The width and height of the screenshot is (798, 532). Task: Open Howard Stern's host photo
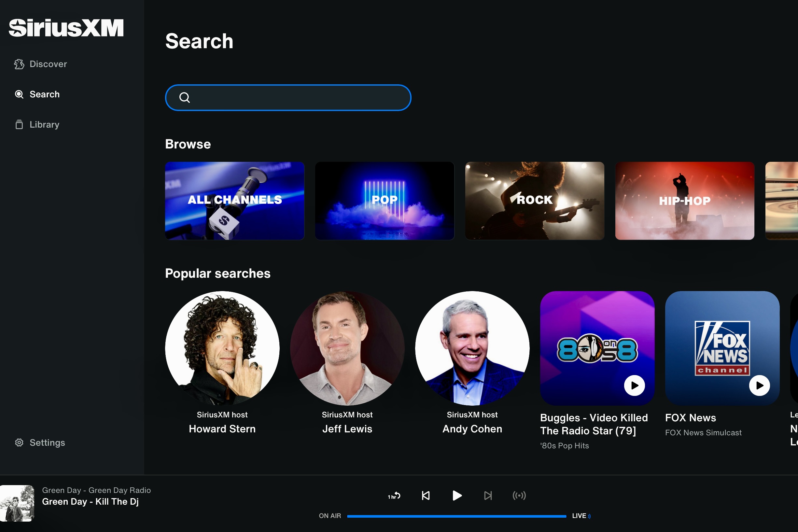pos(222,348)
